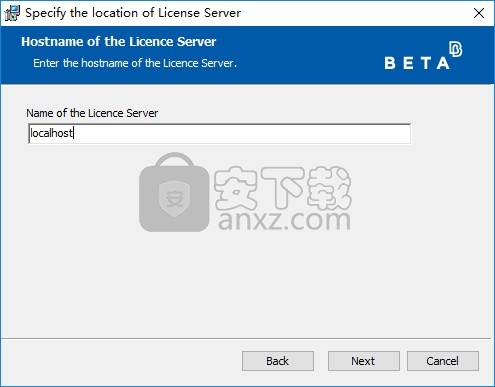Click the 'Name of the Licence Server' label

[92, 113]
